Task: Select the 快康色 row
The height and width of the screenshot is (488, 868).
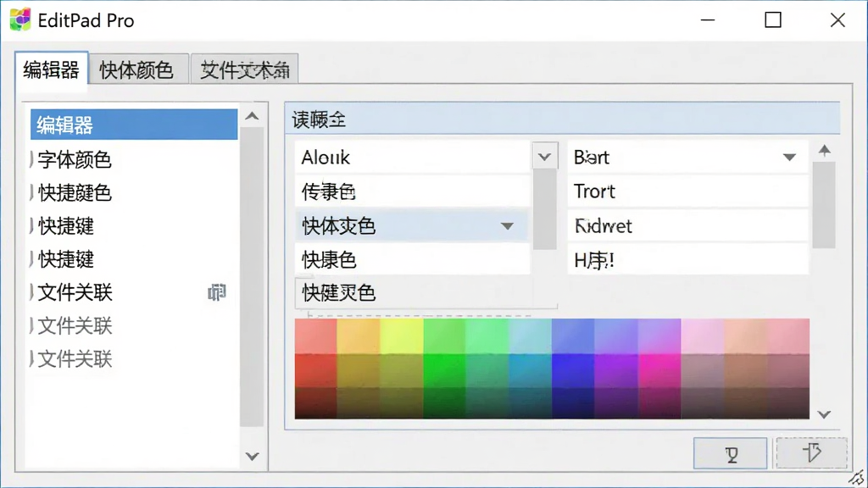Action: 413,259
